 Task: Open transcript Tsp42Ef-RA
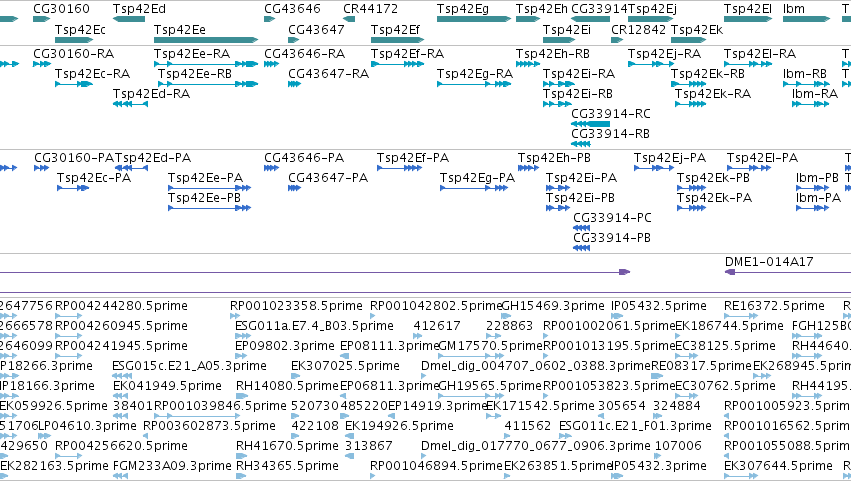408,54
